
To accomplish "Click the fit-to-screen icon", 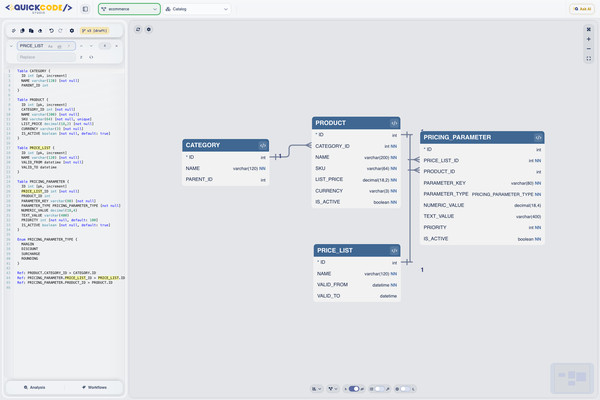I will pyautogui.click(x=589, y=59).
